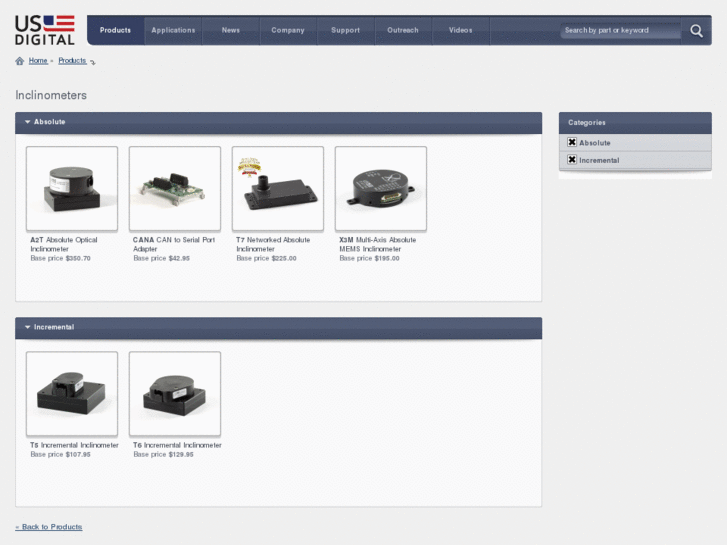The image size is (727, 545).
Task: Open the T7 Networked Absolute Inclinometer image
Action: [278, 188]
